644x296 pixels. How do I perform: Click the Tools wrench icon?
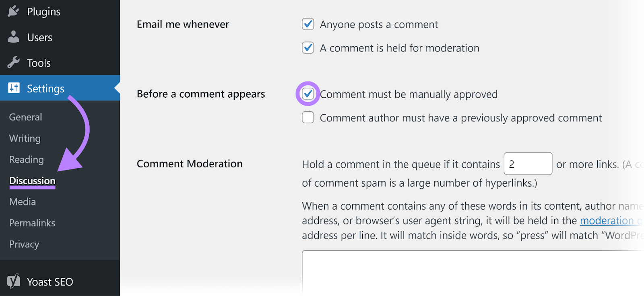pos(13,62)
